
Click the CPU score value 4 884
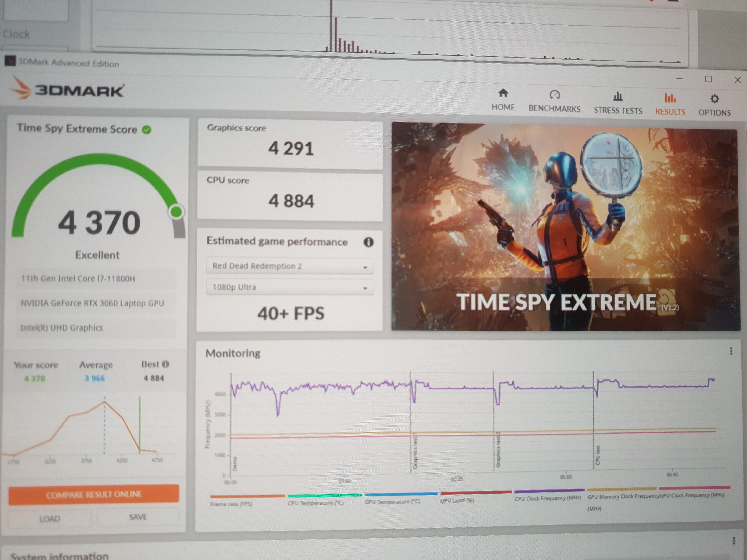291,201
